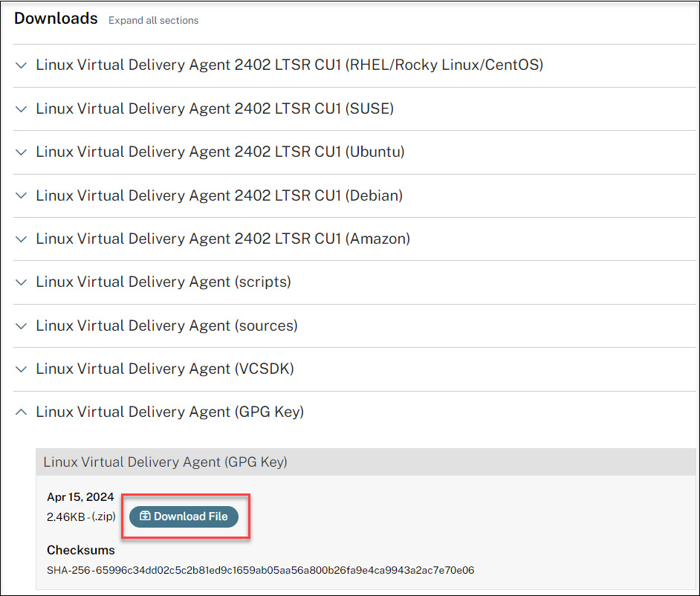Expand the SUSE section chevron
Viewport: 700px width, 596px height.
[x=22, y=109]
